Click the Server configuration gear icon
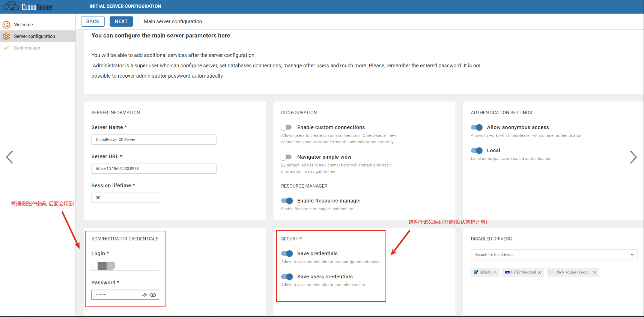Viewport: 644px width, 317px height. pos(6,36)
